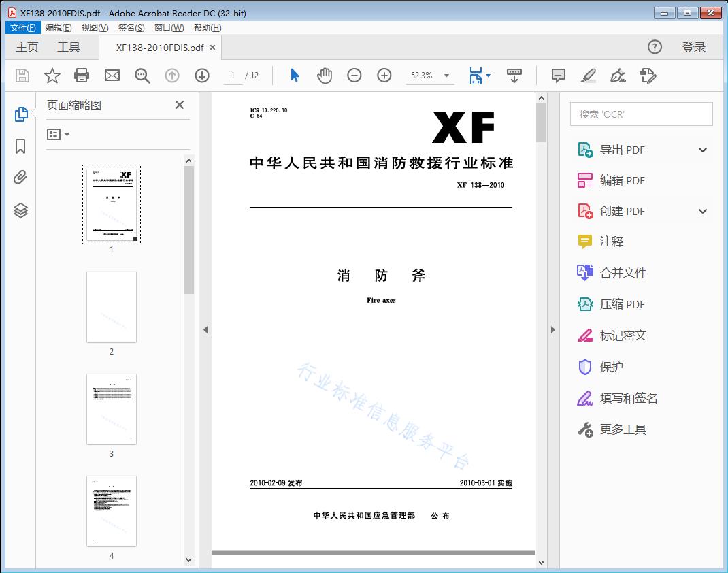This screenshot has height=573, width=728.
Task: Open 填写和签名 tool
Action: click(628, 398)
